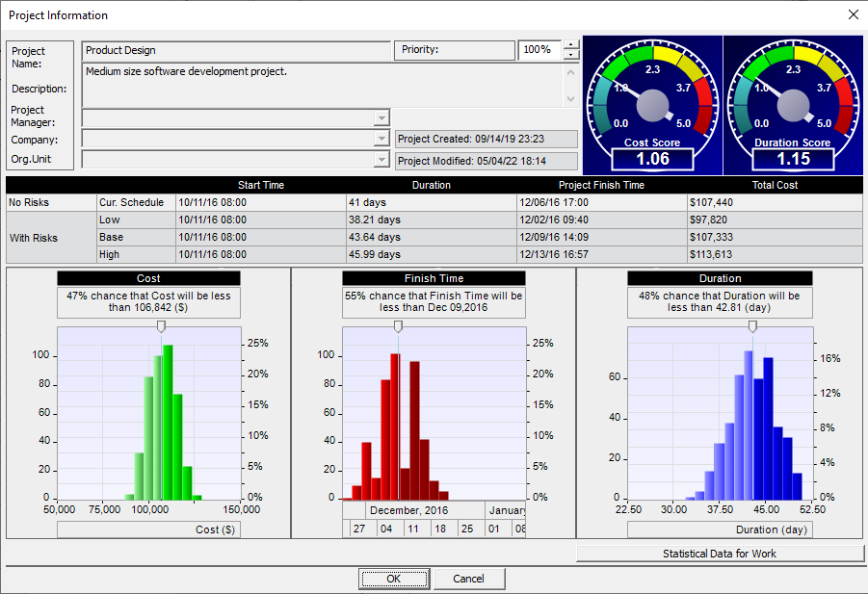Click the Cancel button
Screen dimensions: 868x594
(468, 579)
